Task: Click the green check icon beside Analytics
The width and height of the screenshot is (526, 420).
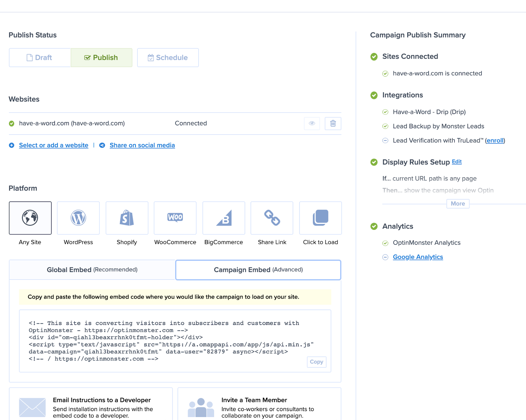Action: point(374,226)
